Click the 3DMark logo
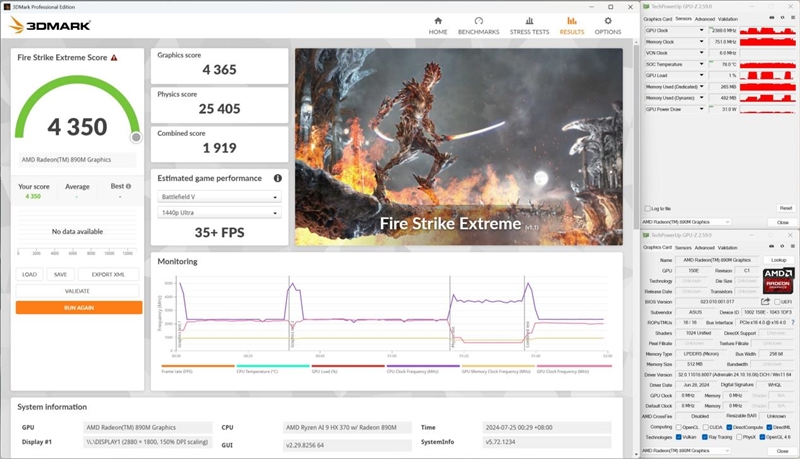The image size is (800, 459). (50, 25)
